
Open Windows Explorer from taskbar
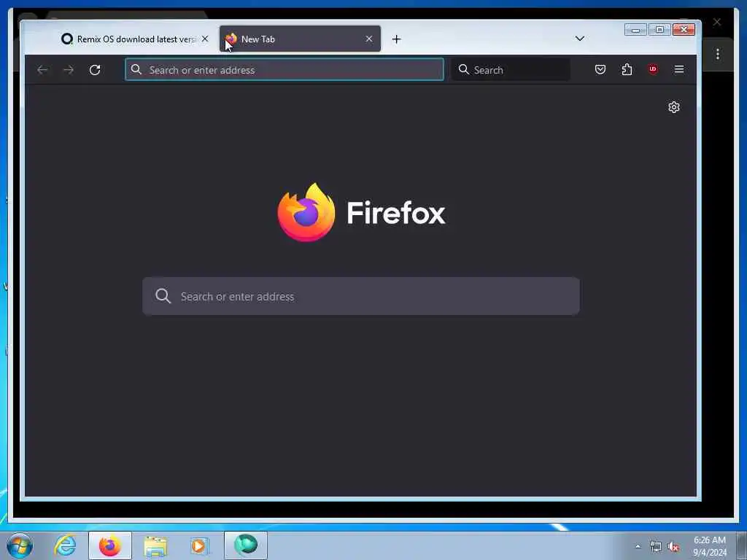point(155,545)
